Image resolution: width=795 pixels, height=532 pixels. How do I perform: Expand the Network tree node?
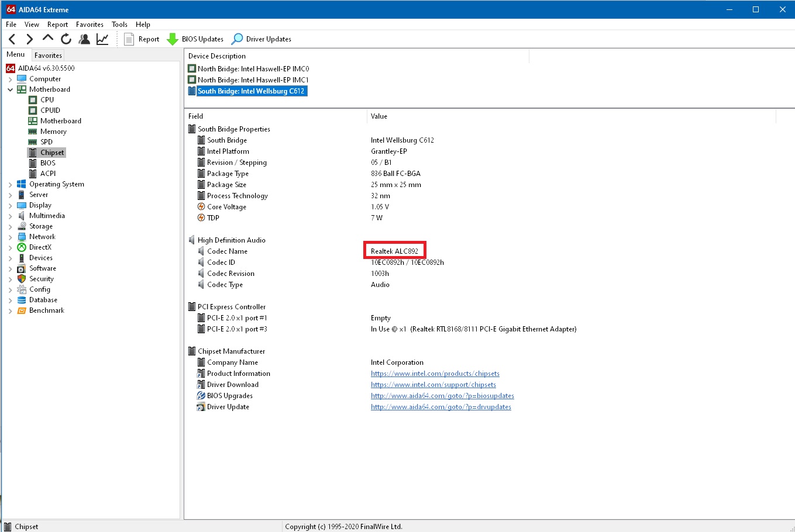click(10, 237)
